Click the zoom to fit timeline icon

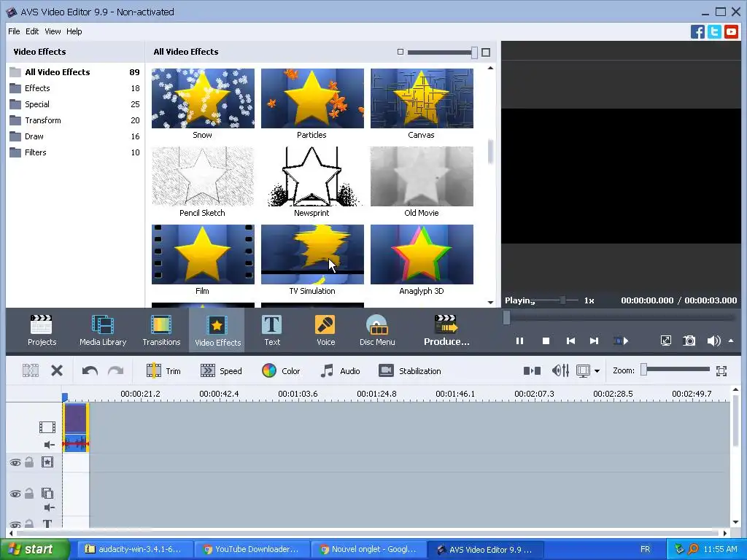[721, 371]
